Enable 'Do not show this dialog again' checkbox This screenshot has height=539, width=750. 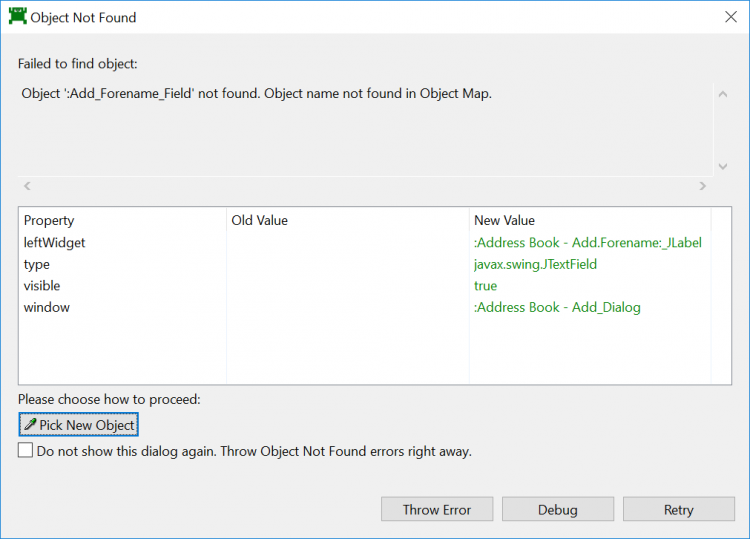coord(26,451)
